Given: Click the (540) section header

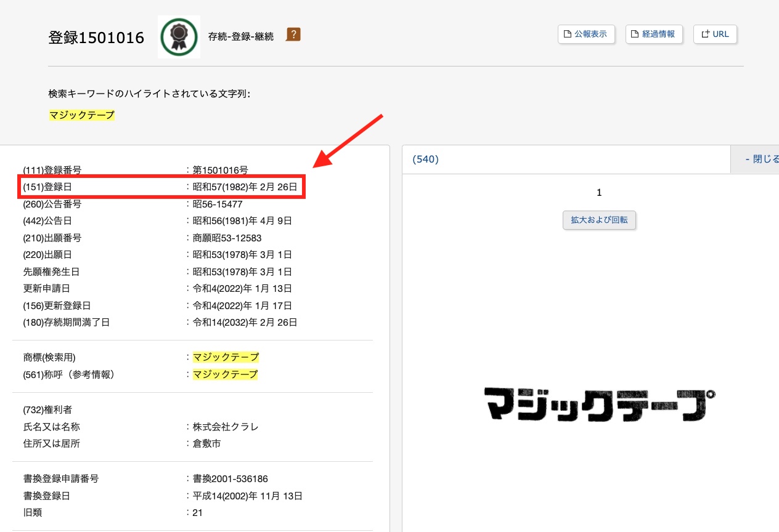Looking at the screenshot, I should (x=425, y=159).
